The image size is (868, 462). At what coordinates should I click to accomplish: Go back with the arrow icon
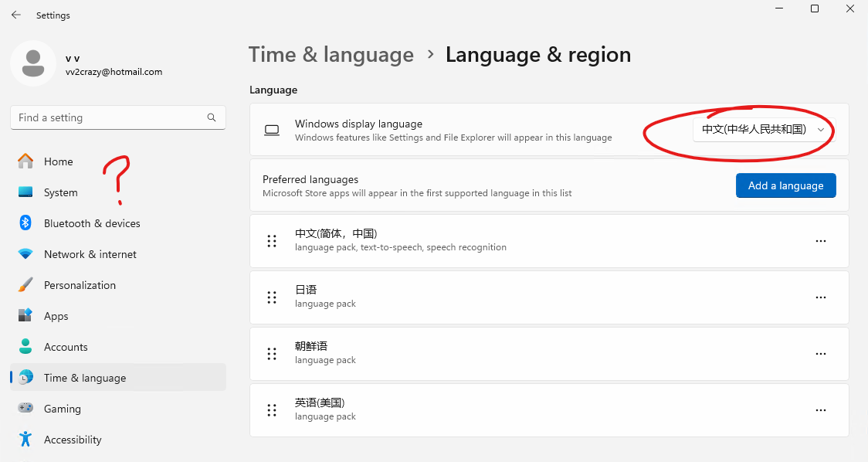[x=16, y=15]
